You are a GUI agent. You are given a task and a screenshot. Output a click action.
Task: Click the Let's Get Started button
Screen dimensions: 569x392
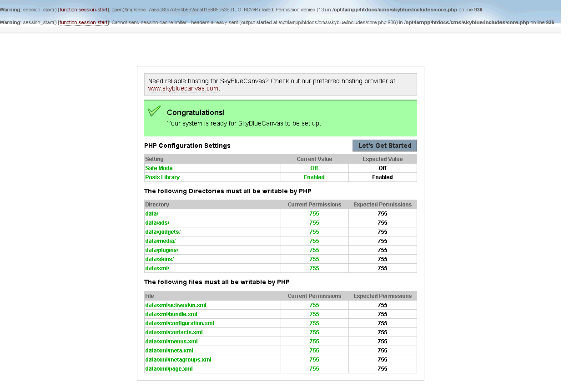pyautogui.click(x=385, y=146)
